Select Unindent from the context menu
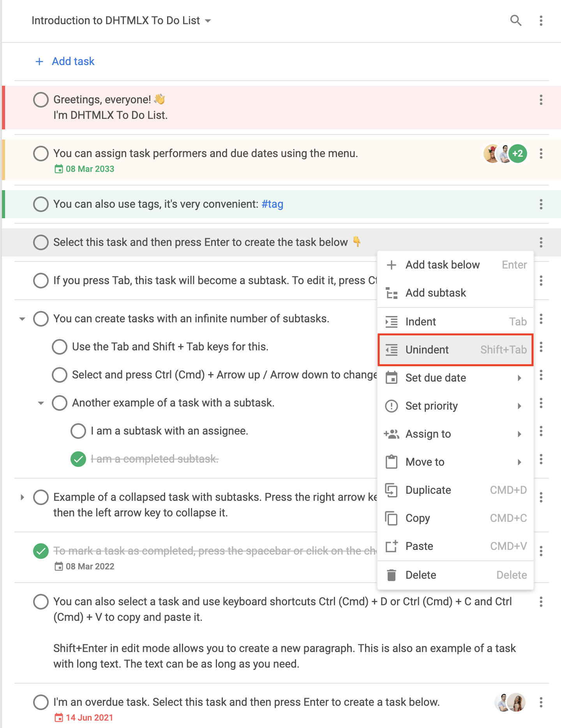561x728 pixels. 456,350
